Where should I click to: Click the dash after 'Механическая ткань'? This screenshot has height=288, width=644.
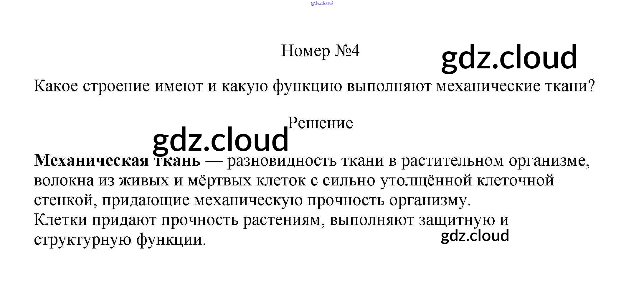(x=214, y=161)
